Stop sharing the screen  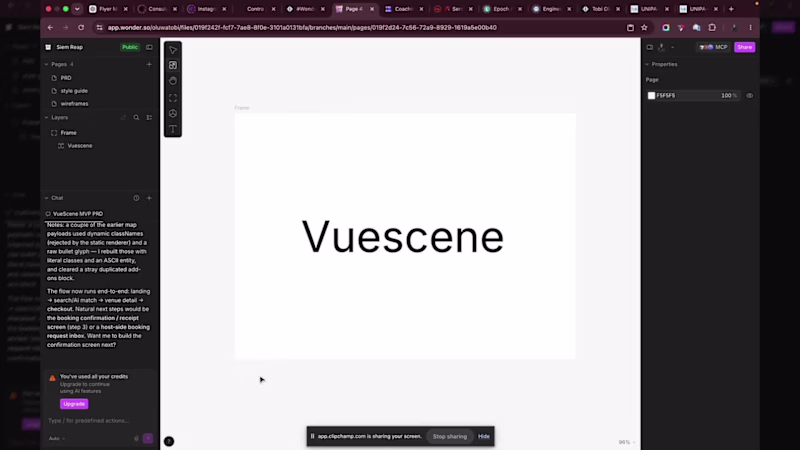click(x=449, y=436)
